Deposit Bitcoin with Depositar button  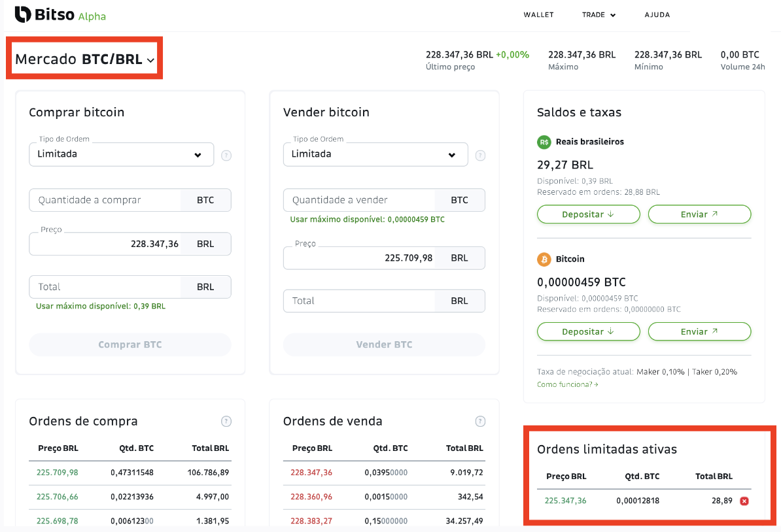(x=588, y=332)
